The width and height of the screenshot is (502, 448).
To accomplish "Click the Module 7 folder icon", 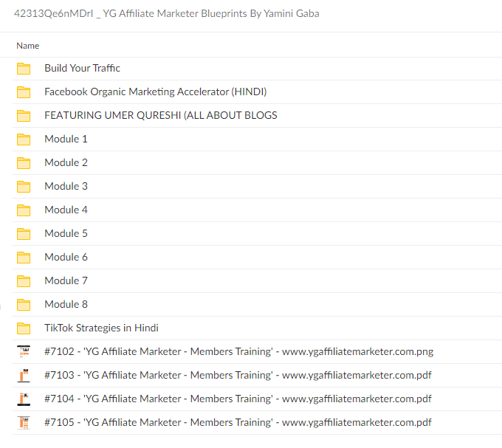I will click(x=24, y=281).
